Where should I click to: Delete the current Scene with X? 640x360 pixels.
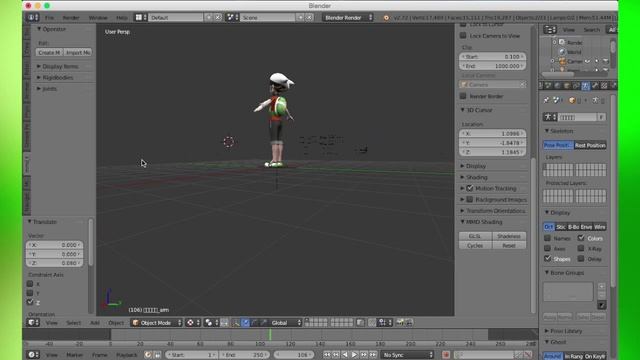coord(309,18)
